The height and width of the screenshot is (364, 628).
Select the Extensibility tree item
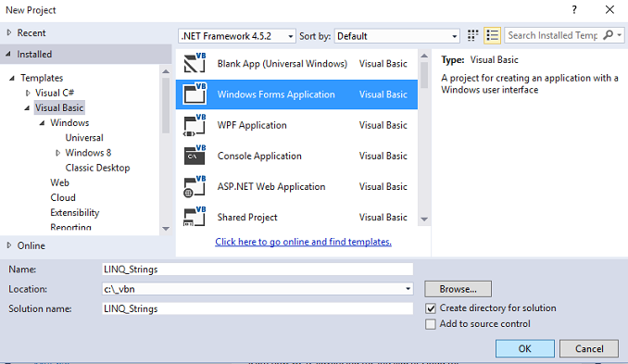(75, 213)
